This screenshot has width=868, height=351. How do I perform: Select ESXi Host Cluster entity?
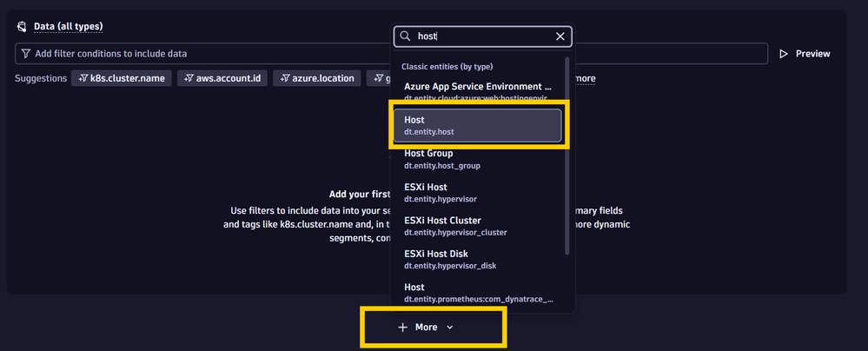click(478, 226)
